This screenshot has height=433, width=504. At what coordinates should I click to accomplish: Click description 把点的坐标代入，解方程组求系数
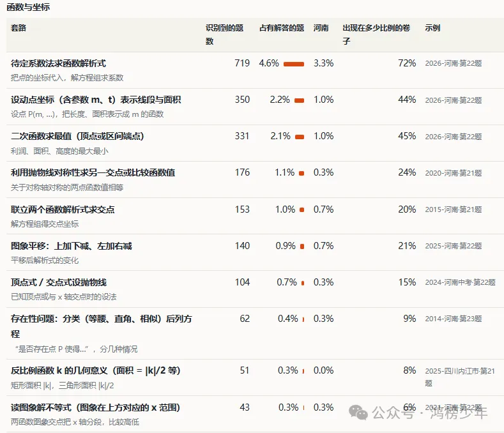pos(67,78)
